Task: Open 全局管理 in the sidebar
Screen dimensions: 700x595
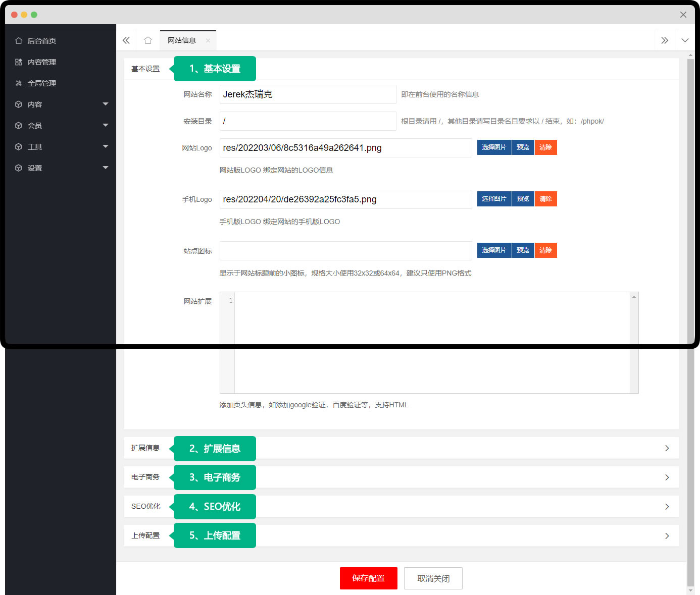Action: pyautogui.click(x=41, y=83)
